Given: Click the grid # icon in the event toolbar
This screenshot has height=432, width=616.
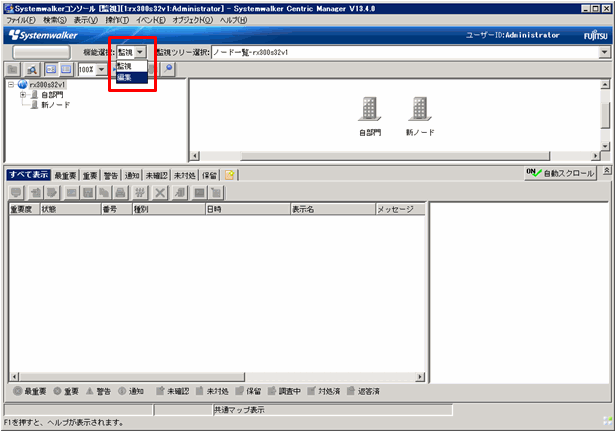Looking at the screenshot, I should pos(139,193).
